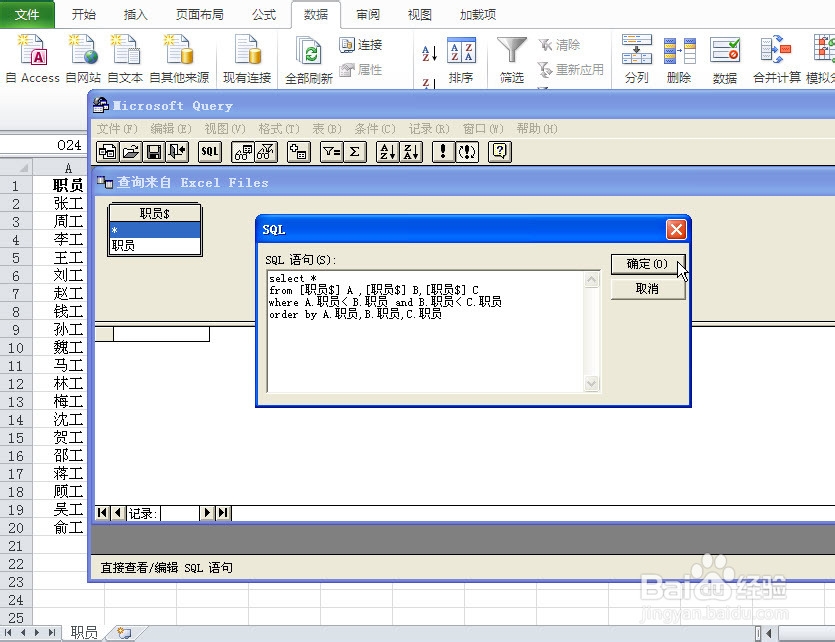This screenshot has height=642, width=835.
Task: Click the 确定(O) button in SQL dialog
Action: (648, 264)
